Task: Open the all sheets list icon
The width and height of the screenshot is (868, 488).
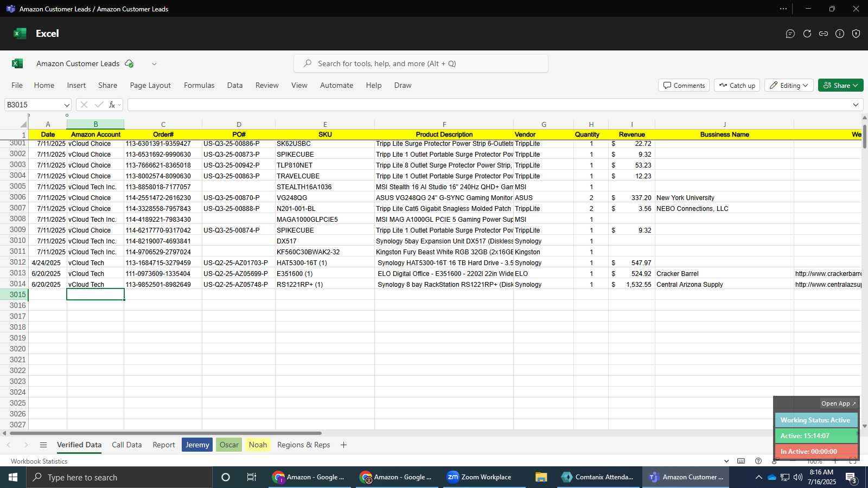Action: 43,445
